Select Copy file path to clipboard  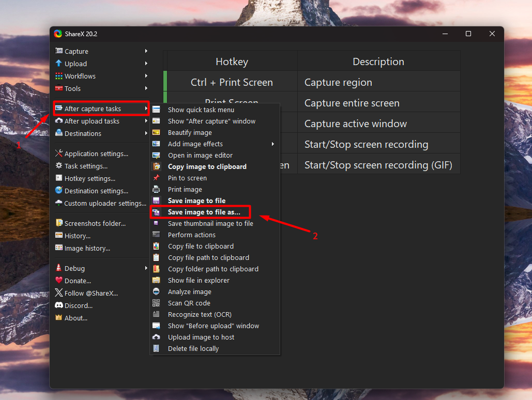click(215, 257)
